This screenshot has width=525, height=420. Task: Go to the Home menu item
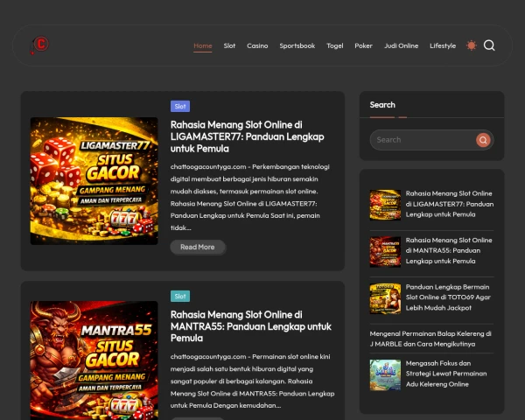coord(203,45)
